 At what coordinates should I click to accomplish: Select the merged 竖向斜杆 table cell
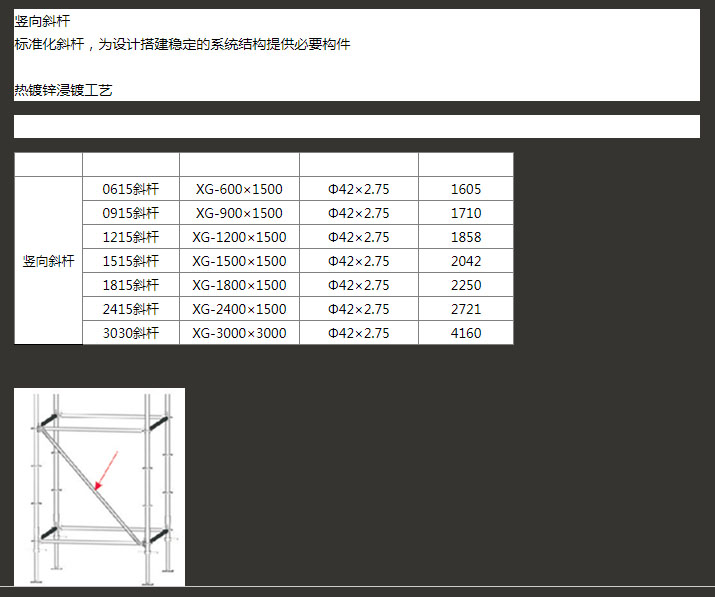pos(48,261)
